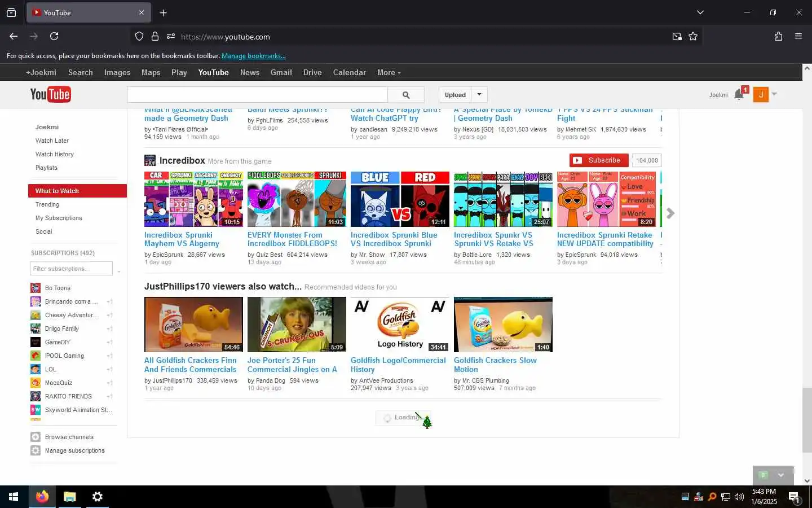
Task: Open My Subscriptions in sidebar
Action: (59, 218)
